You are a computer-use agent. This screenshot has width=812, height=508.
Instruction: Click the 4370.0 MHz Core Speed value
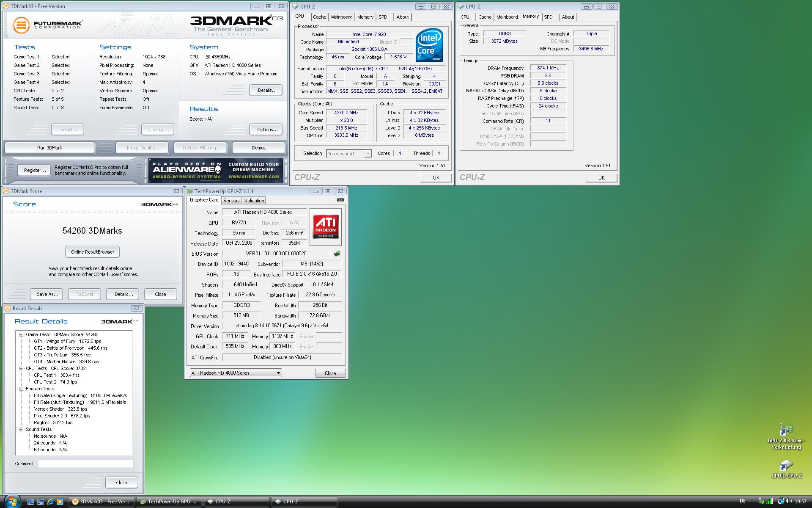pyautogui.click(x=346, y=113)
